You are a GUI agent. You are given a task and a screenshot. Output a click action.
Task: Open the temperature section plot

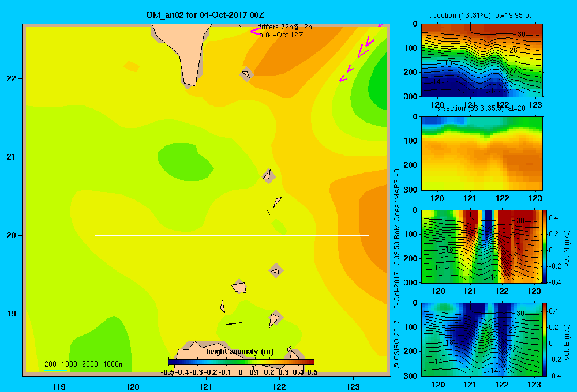pos(482,61)
